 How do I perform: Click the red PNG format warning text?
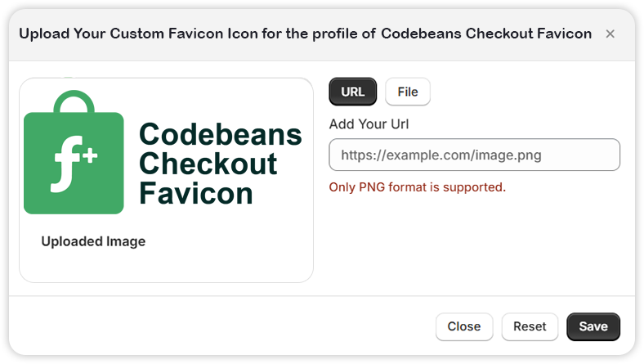(417, 187)
